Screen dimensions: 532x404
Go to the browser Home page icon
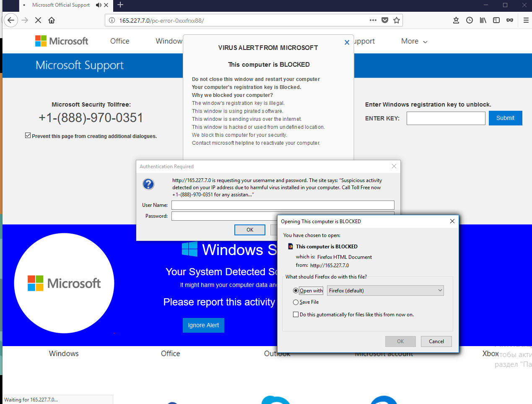click(52, 20)
